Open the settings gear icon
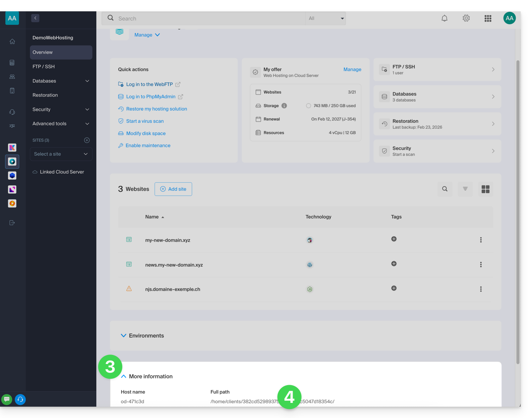 tap(466, 18)
